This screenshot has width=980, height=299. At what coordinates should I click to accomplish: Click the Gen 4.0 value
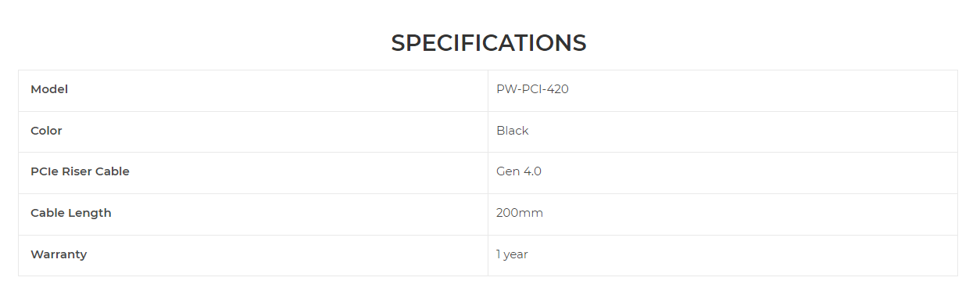click(x=519, y=171)
